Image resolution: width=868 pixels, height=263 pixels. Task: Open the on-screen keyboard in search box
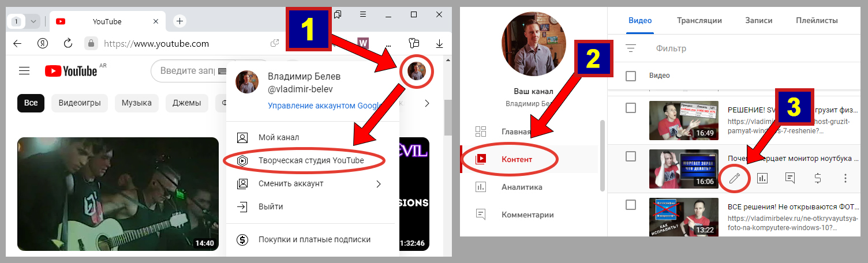223,71
